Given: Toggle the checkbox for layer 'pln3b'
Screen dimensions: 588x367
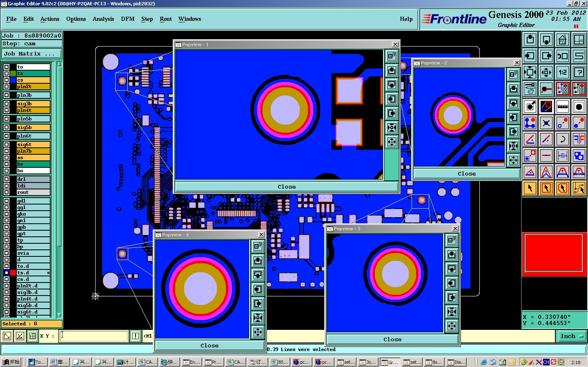Looking at the screenshot, I should pyautogui.click(x=7, y=95).
